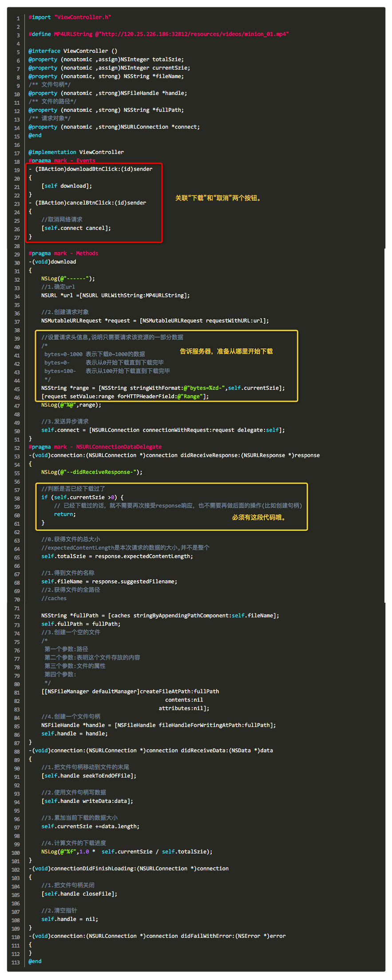Image resolution: width=392 pixels, height=980 pixels.
Task: Click the [self.connect cancel]; statement
Action: (76, 228)
